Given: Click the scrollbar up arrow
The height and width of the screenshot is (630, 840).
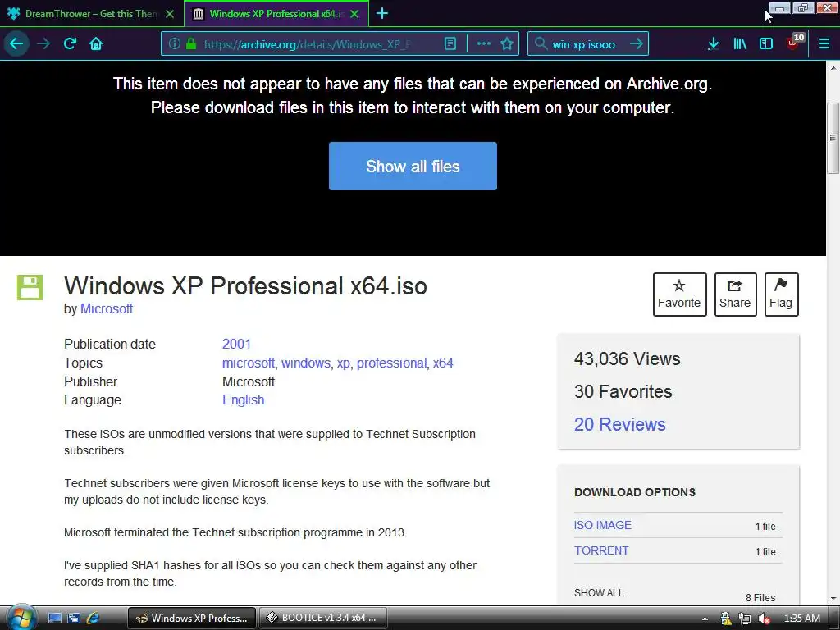Looking at the screenshot, I should [x=833, y=69].
